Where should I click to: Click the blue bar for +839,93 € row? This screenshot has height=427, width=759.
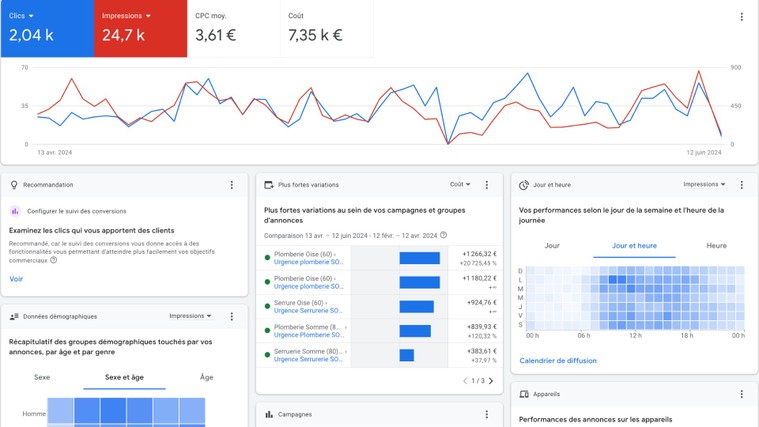pos(415,331)
